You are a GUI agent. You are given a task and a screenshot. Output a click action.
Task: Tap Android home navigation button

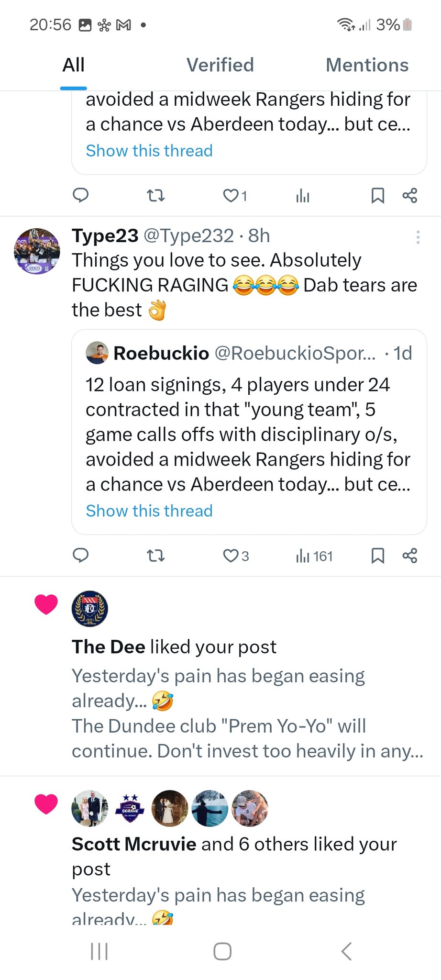[222, 951]
